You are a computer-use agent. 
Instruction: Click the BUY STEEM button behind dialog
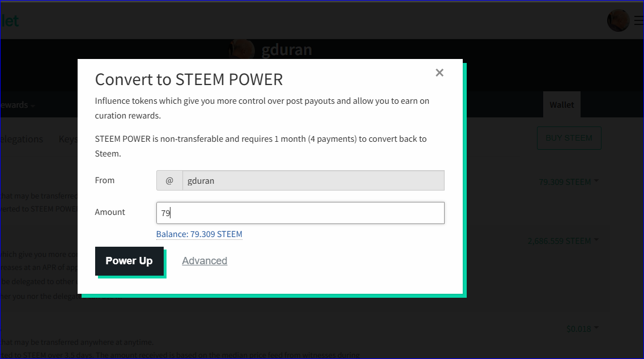point(569,138)
